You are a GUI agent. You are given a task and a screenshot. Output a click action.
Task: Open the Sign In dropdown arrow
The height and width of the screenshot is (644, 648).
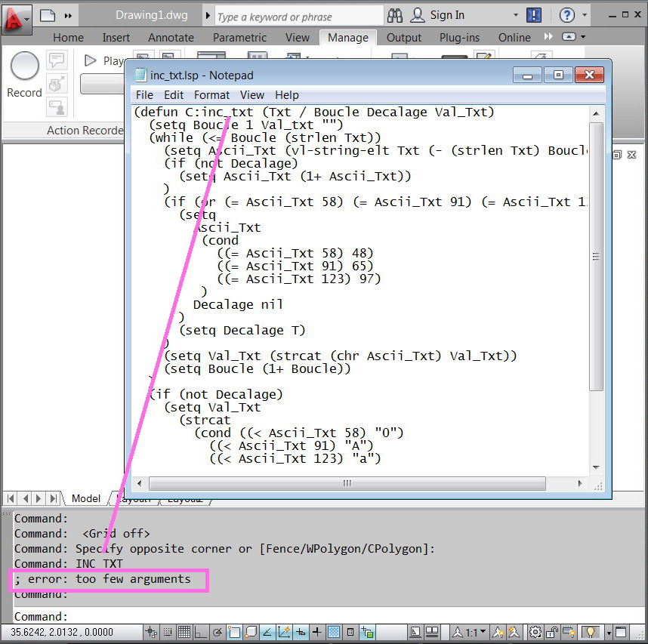515,15
